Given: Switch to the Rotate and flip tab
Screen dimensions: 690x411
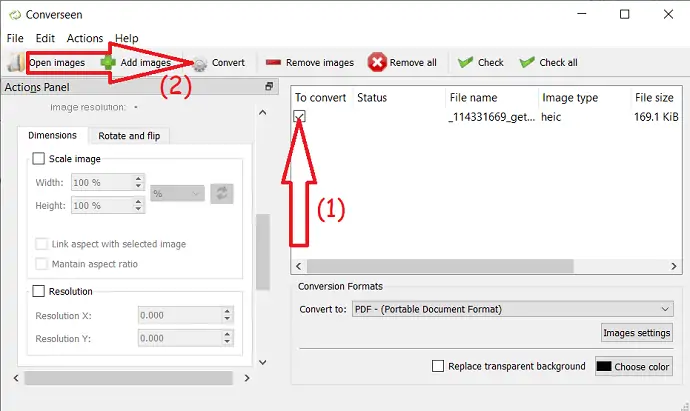Looking at the screenshot, I should coord(128,136).
